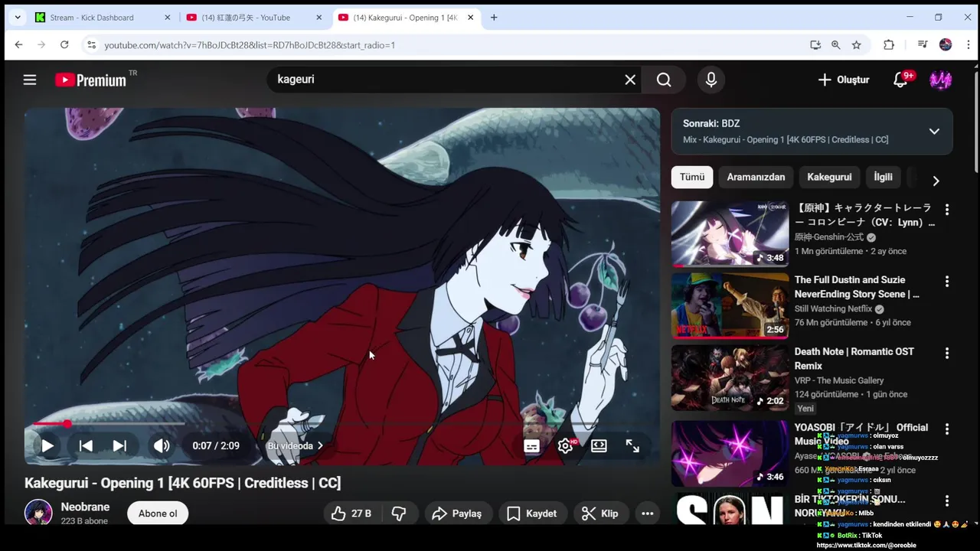
Task: Save the video with Kaydet
Action: [531, 514]
